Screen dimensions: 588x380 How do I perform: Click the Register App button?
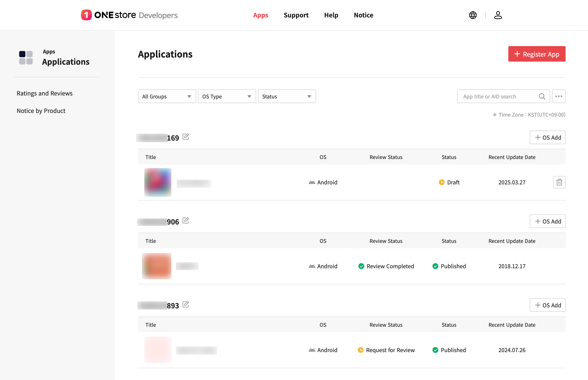[x=537, y=54]
